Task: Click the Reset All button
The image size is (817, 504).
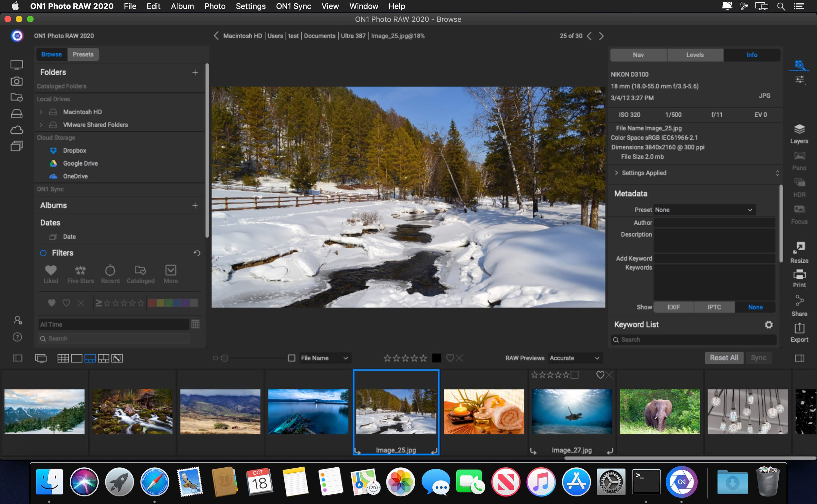Action: pyautogui.click(x=723, y=358)
